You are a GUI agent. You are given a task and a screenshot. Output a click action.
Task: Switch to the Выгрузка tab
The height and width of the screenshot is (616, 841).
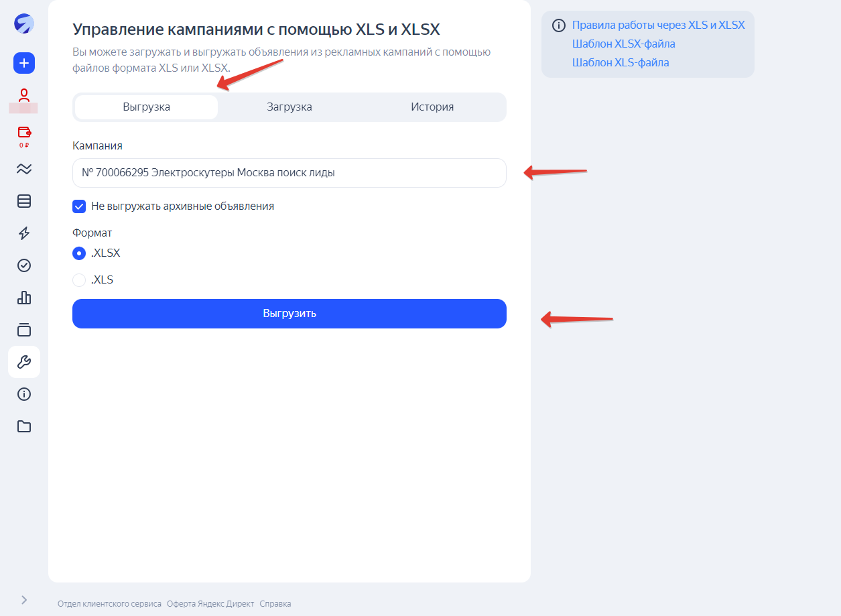146,107
